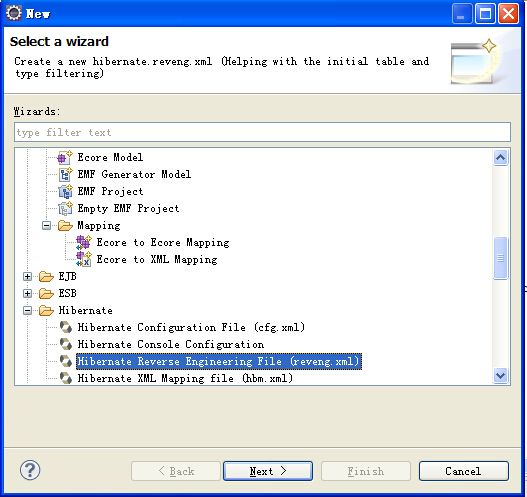Screen dimensions: 527x497
Task: Click the Next button
Action: click(x=268, y=471)
